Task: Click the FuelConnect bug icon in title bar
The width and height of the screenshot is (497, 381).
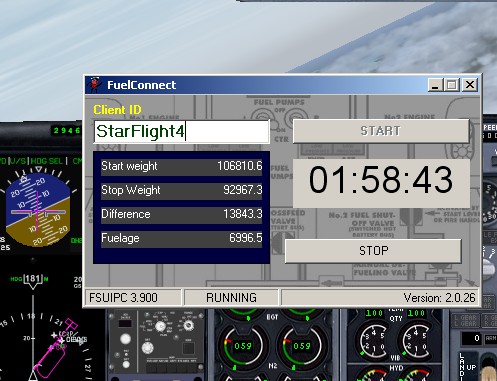Action: [x=95, y=85]
